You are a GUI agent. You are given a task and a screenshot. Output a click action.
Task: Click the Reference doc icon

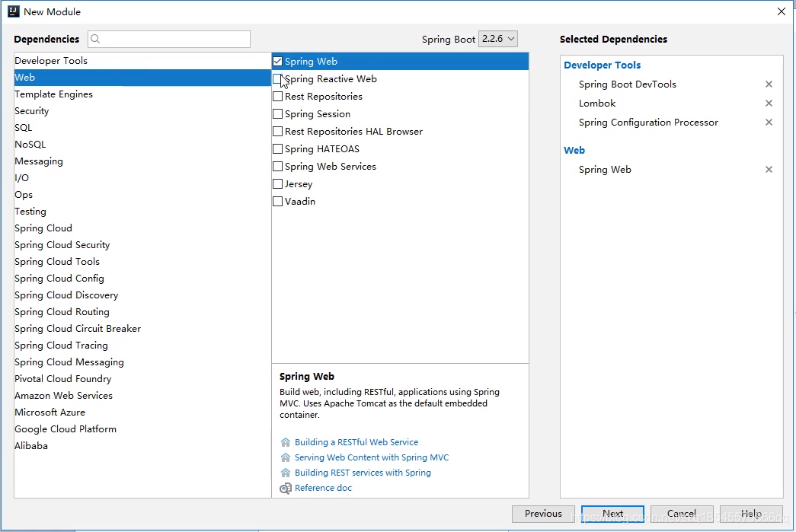pos(286,489)
